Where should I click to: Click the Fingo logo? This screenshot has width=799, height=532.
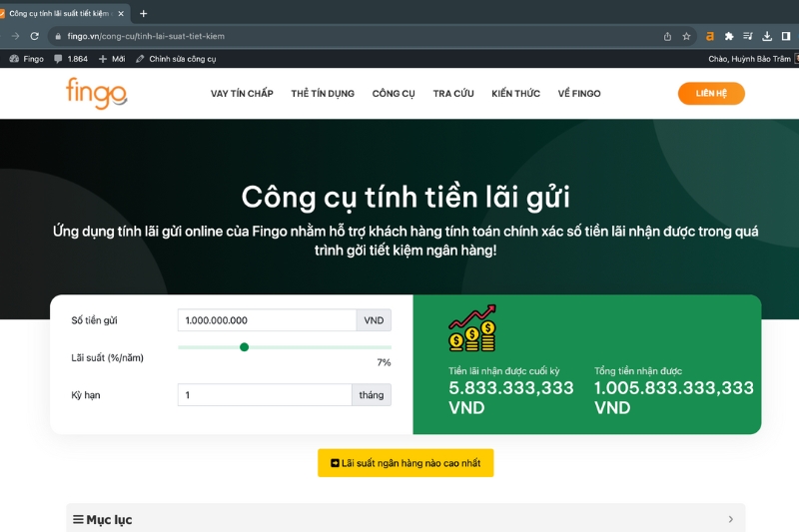click(x=96, y=93)
